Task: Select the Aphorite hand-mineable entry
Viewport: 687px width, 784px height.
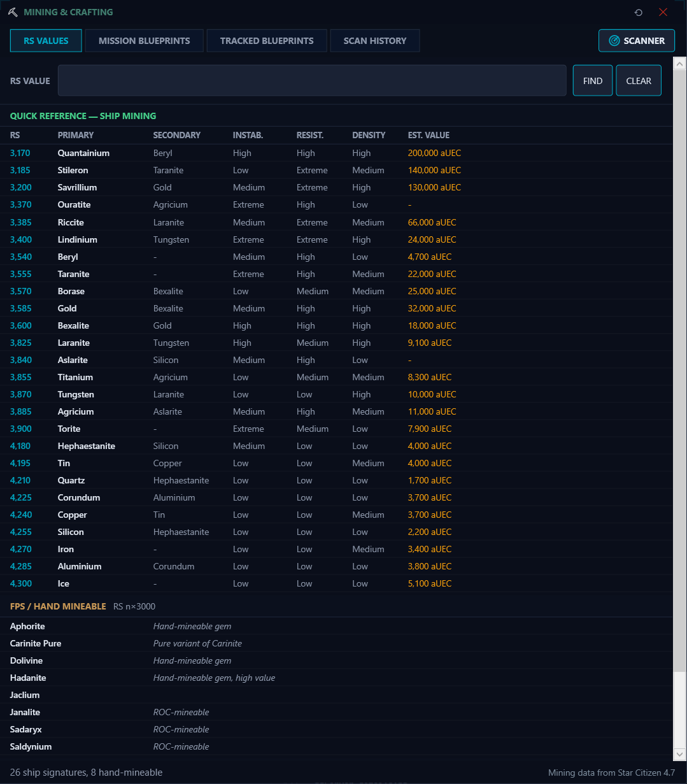Action: tap(27, 626)
